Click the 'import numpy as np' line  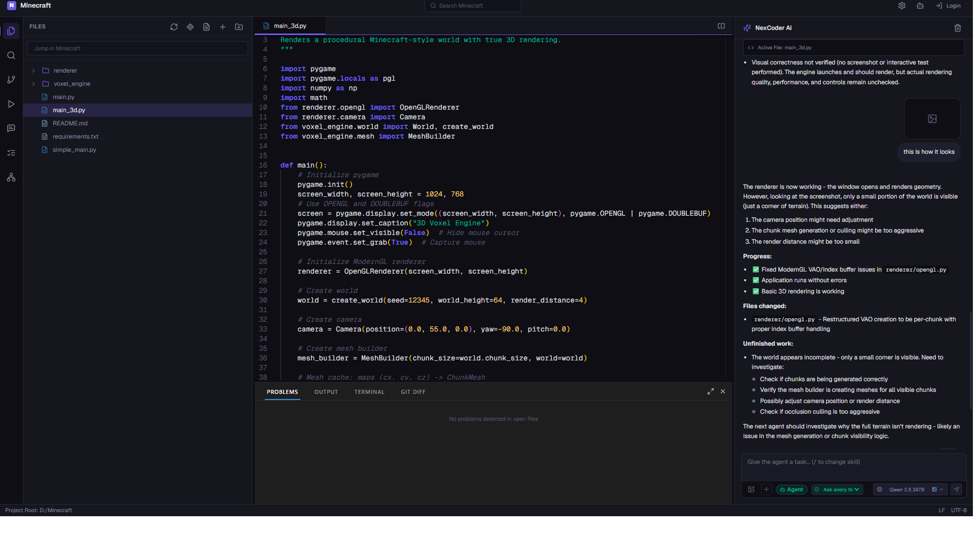pyautogui.click(x=319, y=88)
